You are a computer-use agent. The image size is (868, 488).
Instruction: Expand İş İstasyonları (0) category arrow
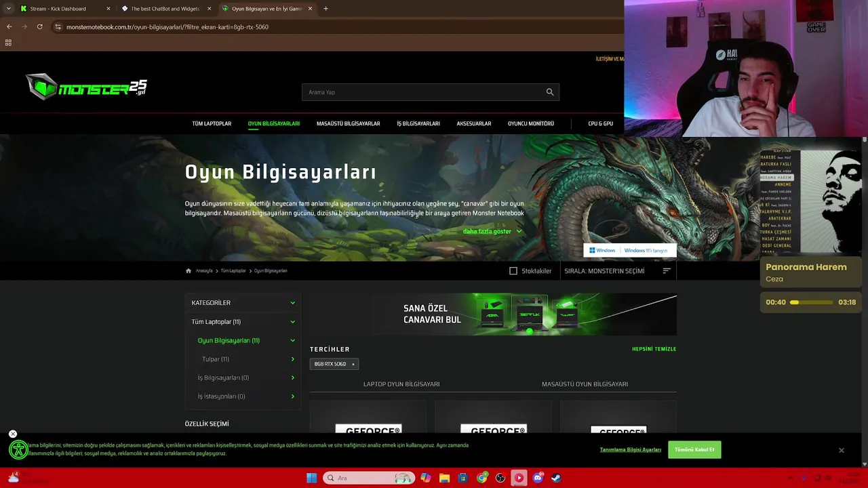(293, 396)
